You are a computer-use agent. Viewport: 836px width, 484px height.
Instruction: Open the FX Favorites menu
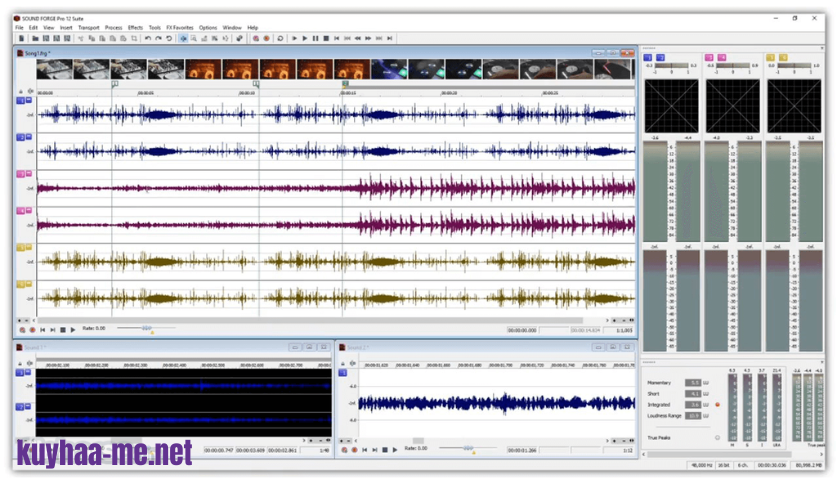point(180,27)
